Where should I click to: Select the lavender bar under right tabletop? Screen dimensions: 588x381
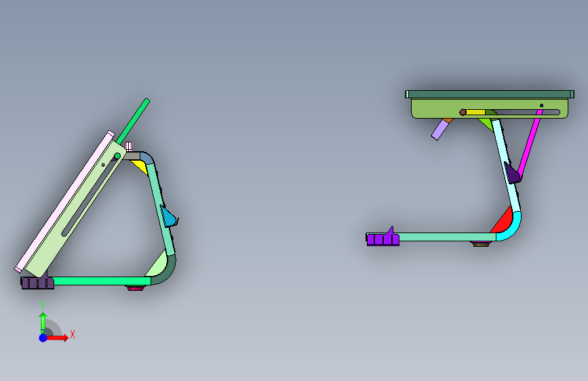[440, 130]
